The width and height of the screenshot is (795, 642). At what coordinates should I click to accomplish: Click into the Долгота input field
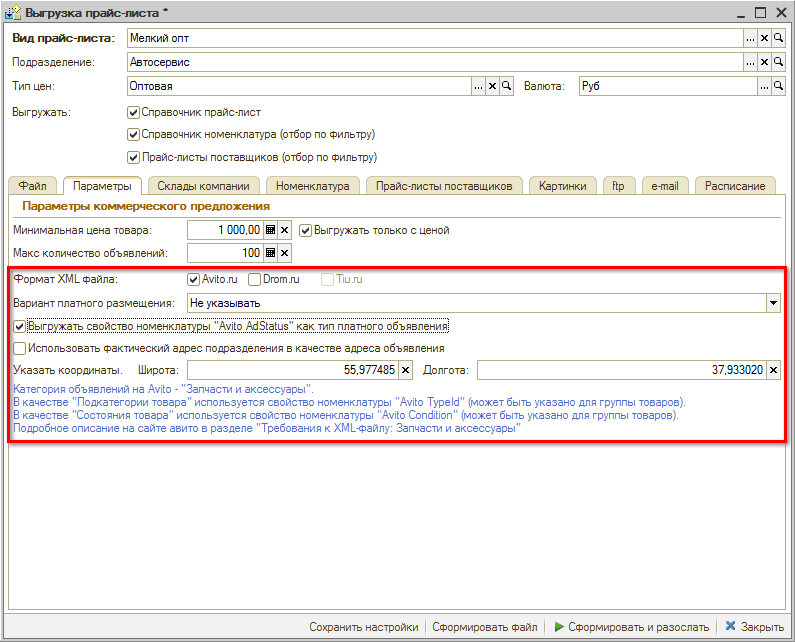click(x=620, y=370)
